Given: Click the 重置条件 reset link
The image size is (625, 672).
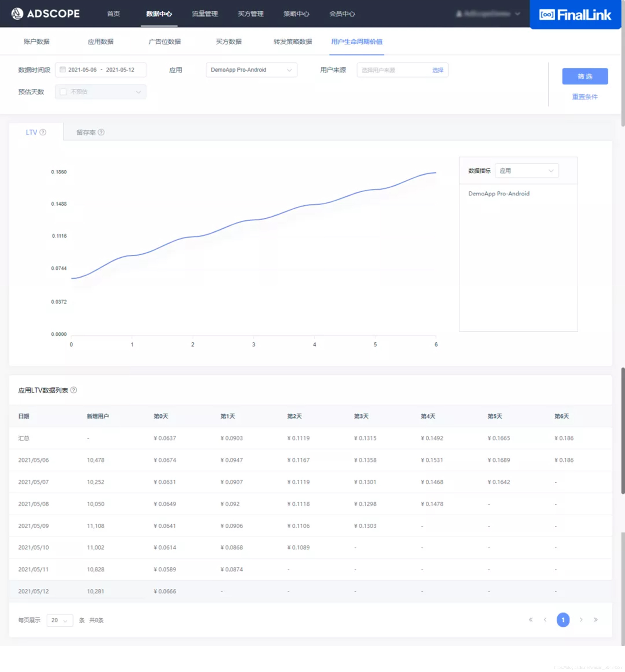Looking at the screenshot, I should tap(585, 97).
